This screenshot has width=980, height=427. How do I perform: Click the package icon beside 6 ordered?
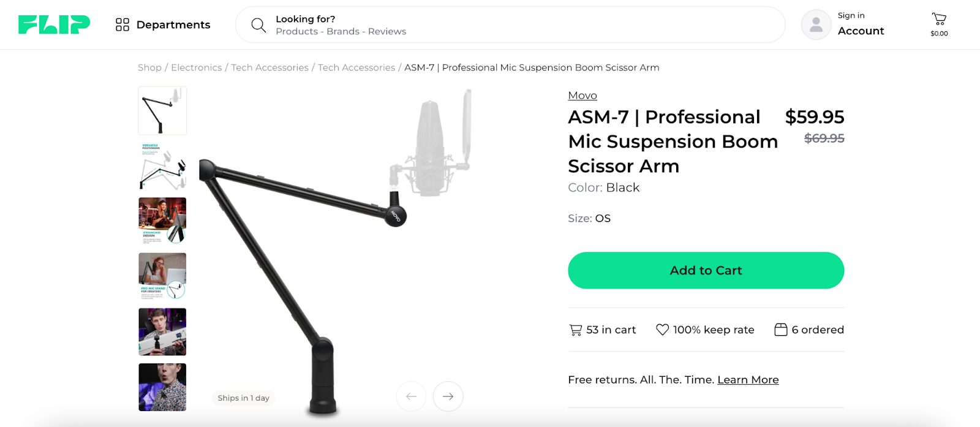click(780, 330)
